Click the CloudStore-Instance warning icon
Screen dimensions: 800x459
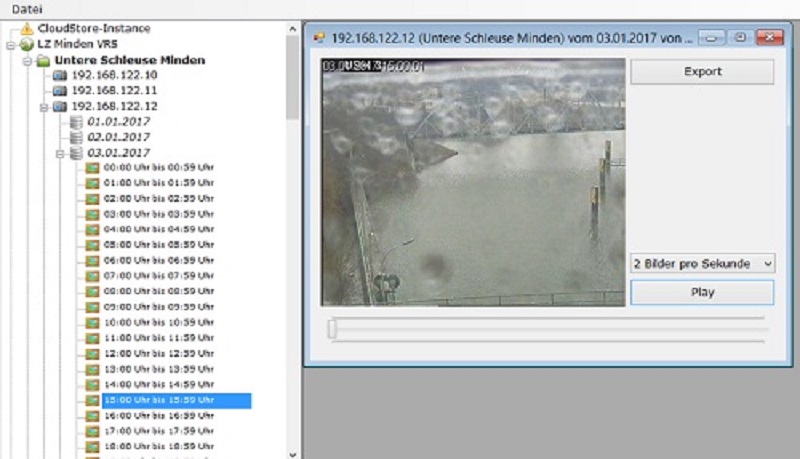[27, 29]
